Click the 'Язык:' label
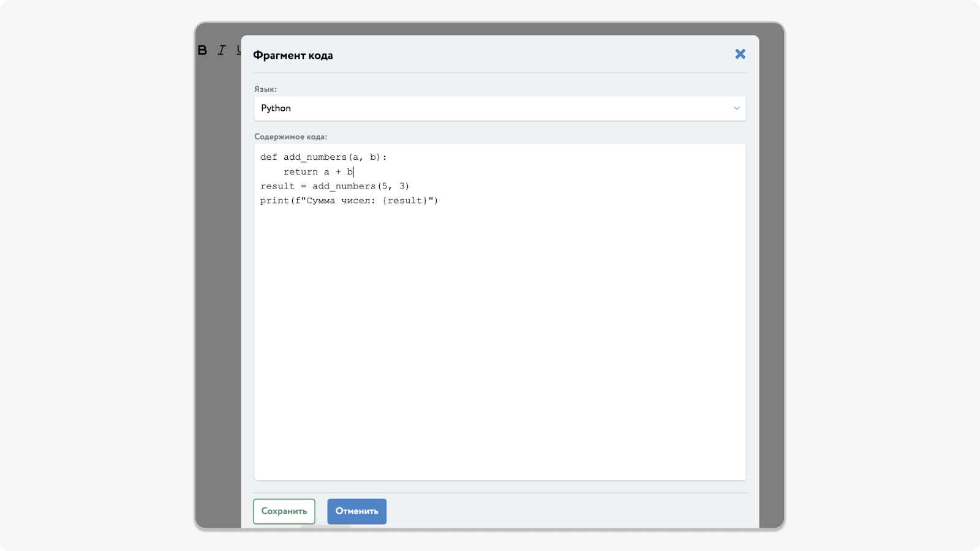Viewport: 980px width, 551px height. 265,89
